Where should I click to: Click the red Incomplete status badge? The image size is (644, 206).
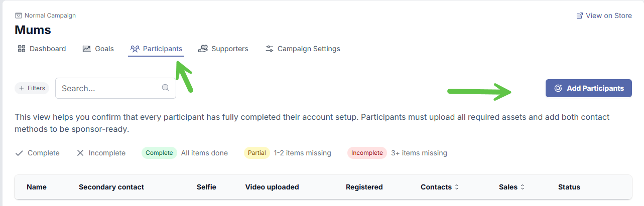point(366,153)
